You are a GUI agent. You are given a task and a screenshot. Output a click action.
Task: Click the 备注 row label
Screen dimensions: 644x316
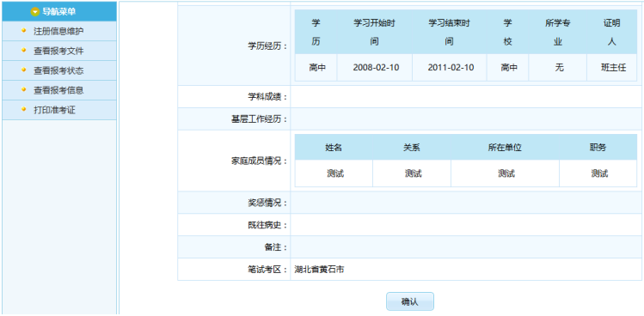tap(275, 247)
